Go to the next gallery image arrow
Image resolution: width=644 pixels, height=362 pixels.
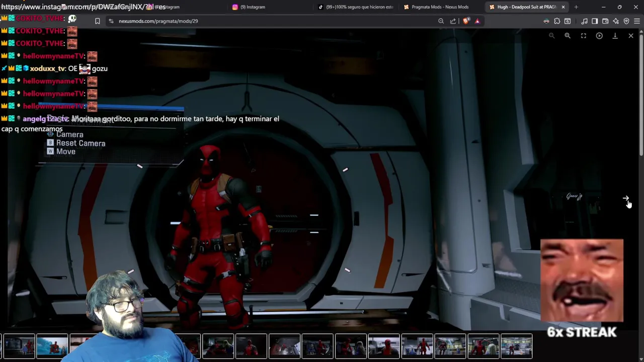click(626, 199)
